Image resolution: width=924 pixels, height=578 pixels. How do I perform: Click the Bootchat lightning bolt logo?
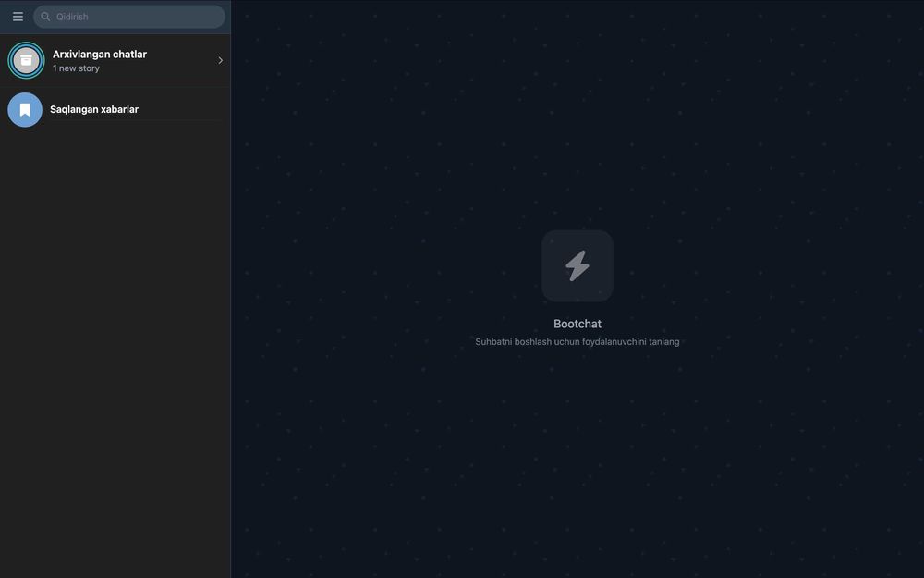[x=577, y=266]
